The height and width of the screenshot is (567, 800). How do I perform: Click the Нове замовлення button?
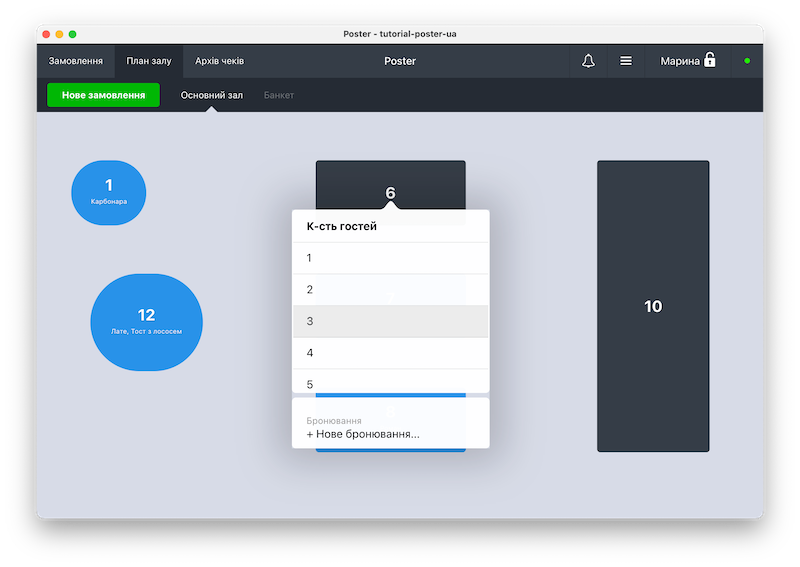[104, 95]
